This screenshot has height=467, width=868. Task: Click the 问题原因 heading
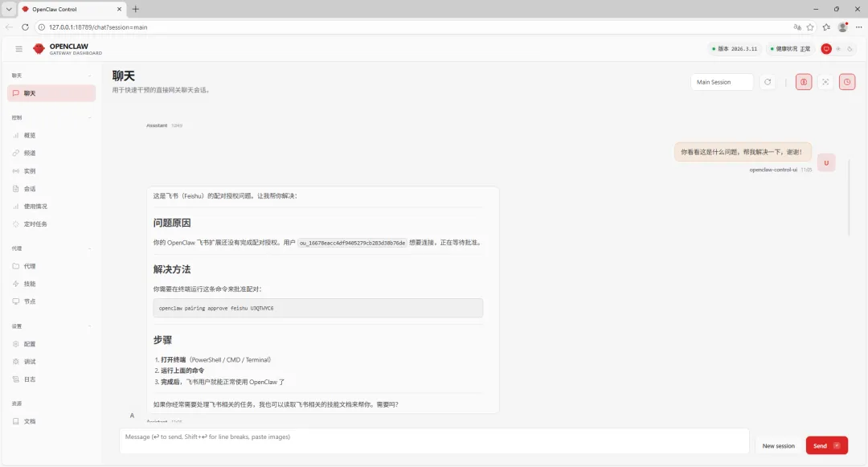[x=172, y=223]
